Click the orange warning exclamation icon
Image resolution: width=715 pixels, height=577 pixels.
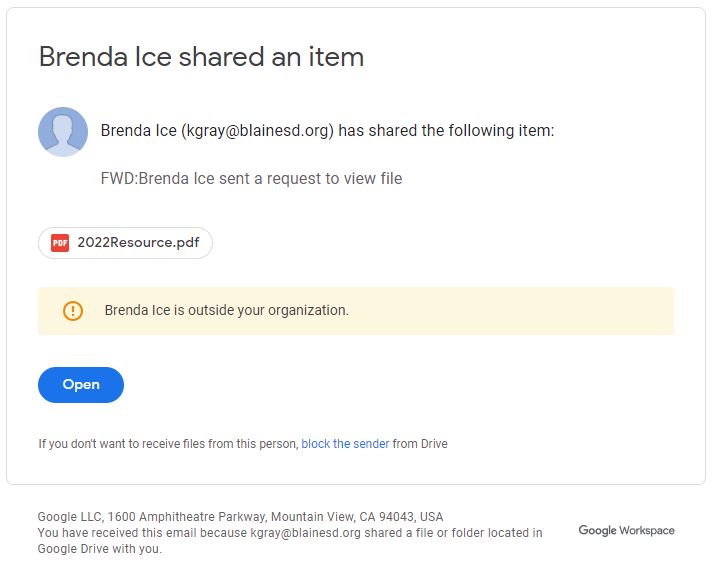[x=73, y=311]
